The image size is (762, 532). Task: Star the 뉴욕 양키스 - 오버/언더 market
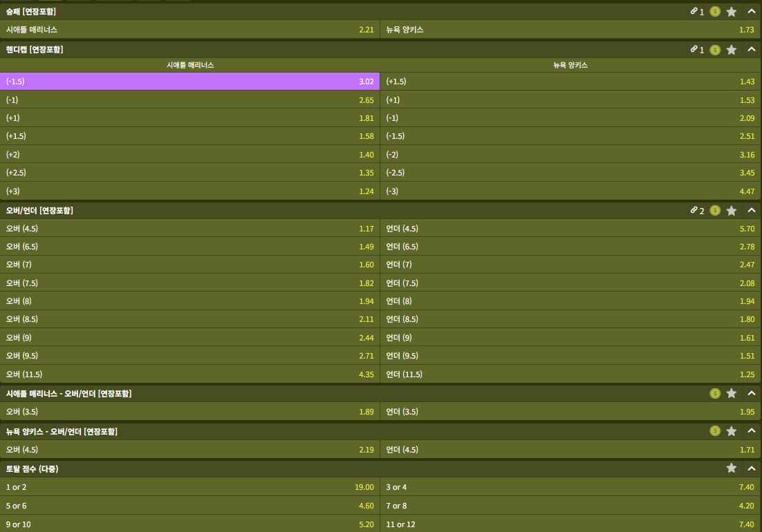[x=731, y=431]
